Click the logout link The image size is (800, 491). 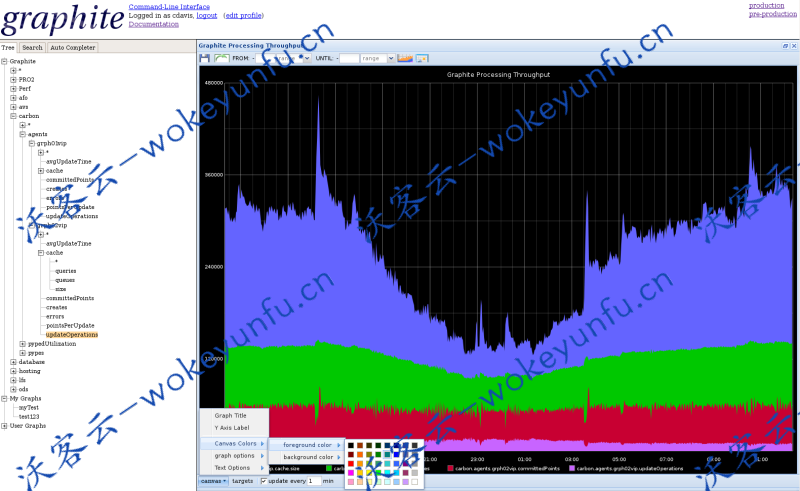tap(207, 15)
